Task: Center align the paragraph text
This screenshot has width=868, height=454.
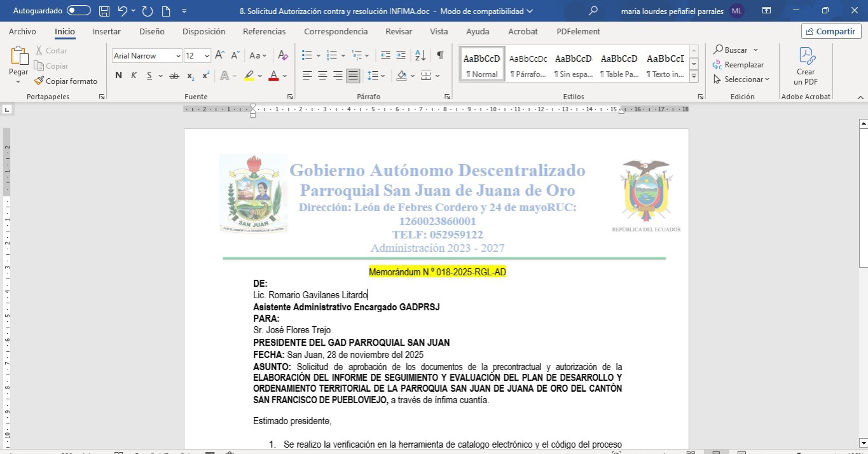Action: coord(322,76)
